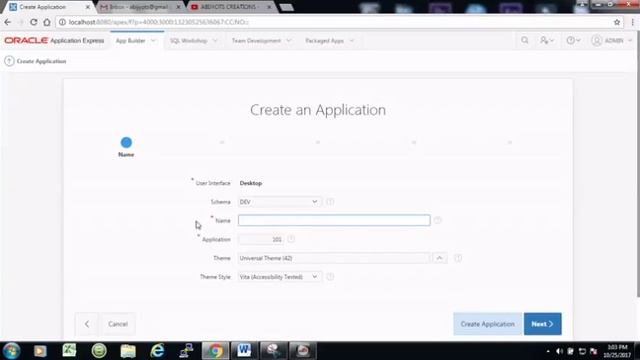Image resolution: width=640 pixels, height=360 pixels.
Task: Show help for the Name field
Action: 438,220
